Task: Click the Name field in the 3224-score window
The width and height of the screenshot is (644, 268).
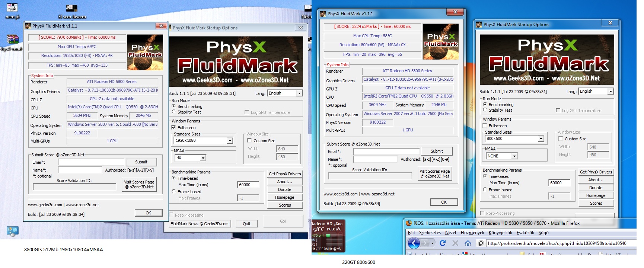Action: pos(375,159)
